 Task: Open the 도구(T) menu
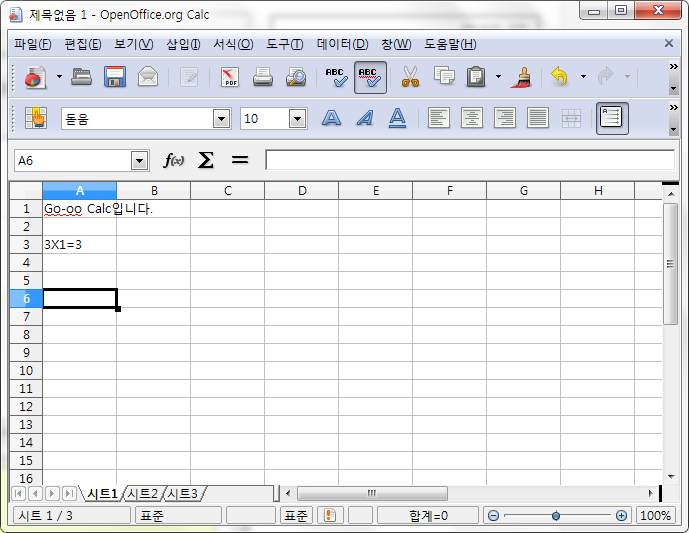point(285,44)
